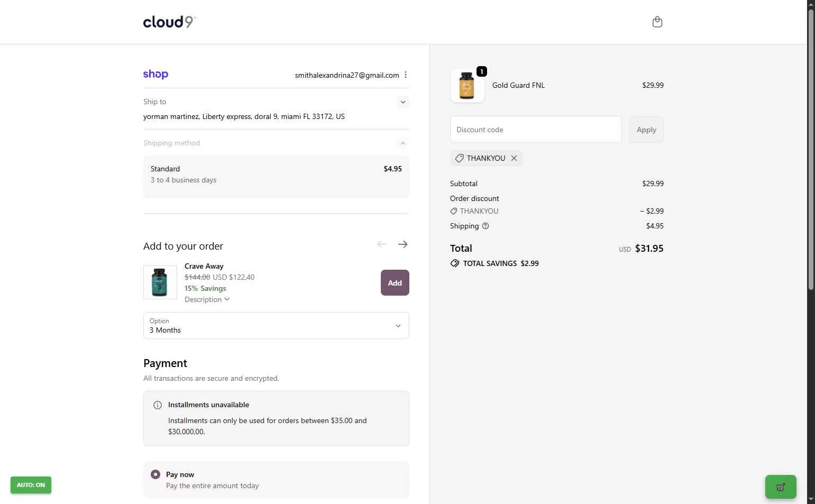Select the Pay now radio button
This screenshot has width=815, height=504.
[155, 474]
